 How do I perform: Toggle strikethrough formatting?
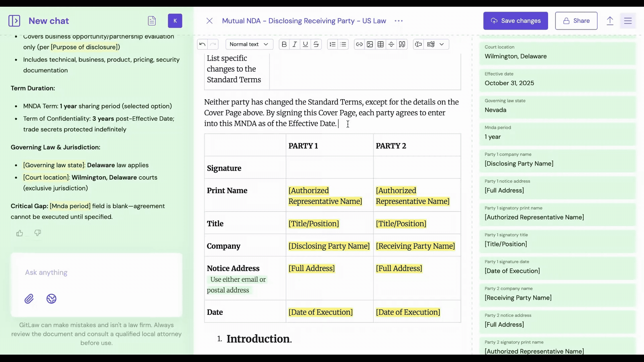316,44
